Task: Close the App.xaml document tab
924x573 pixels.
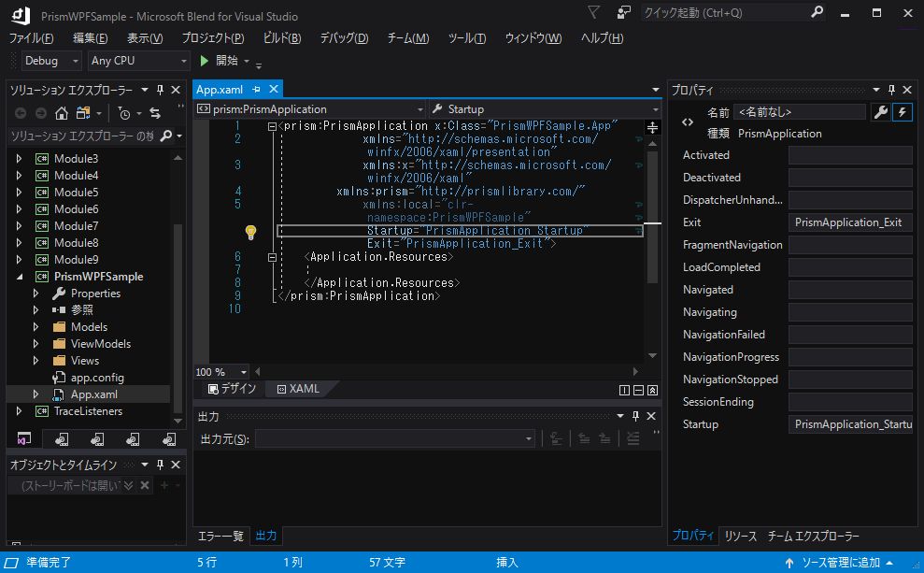Action: pos(274,89)
